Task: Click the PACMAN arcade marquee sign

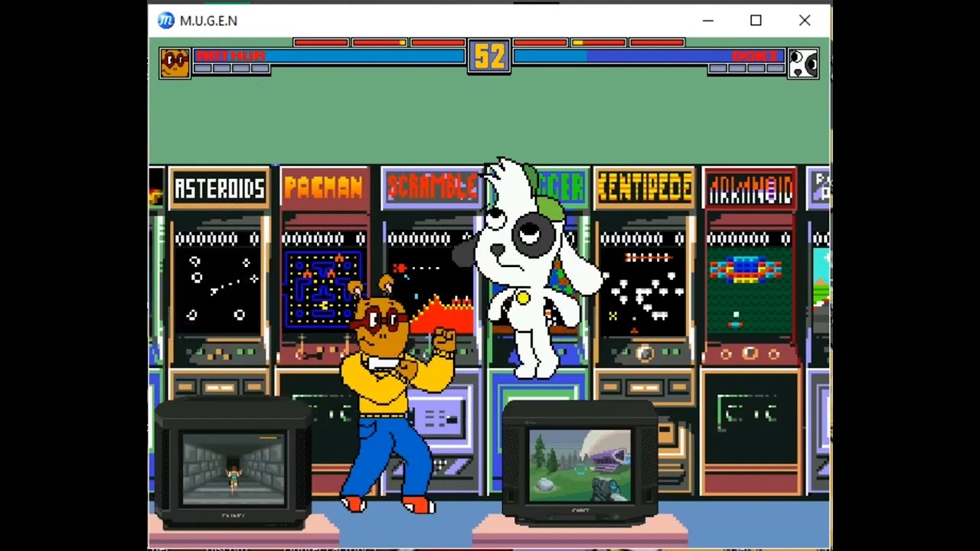Action: pos(325,187)
